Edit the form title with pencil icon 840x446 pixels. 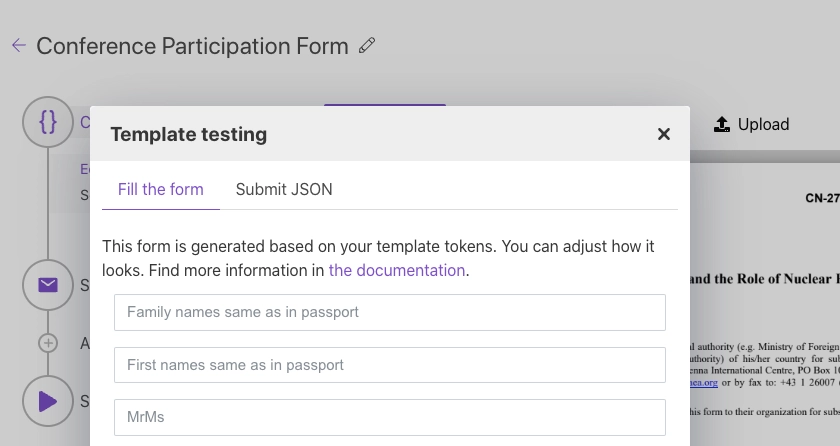pyautogui.click(x=367, y=46)
